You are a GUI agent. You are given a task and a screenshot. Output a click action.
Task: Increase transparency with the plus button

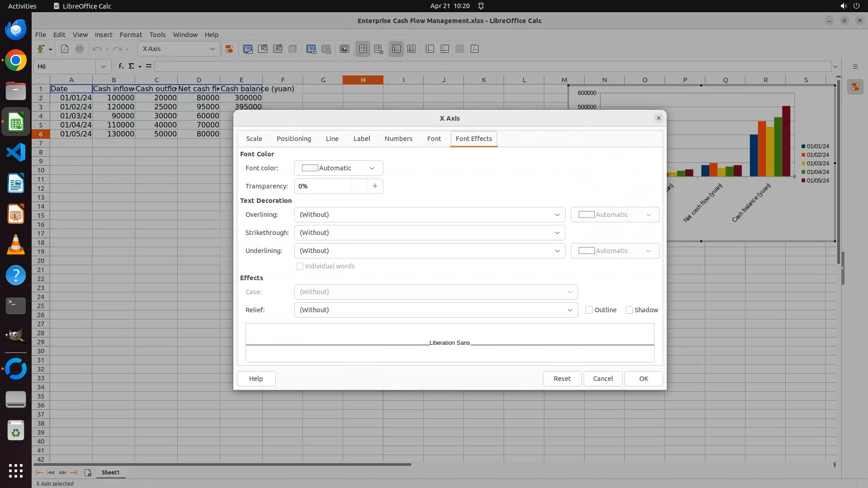point(375,186)
